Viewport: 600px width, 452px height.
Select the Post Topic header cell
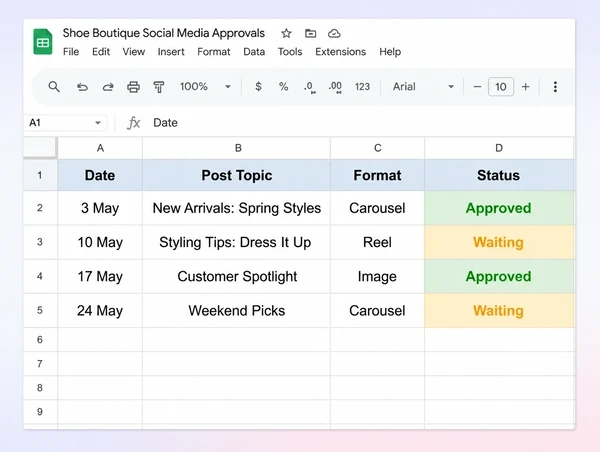click(236, 175)
